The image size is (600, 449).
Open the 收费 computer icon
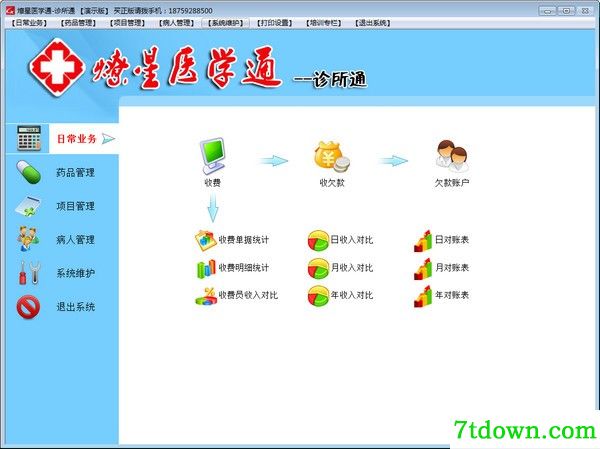tap(212, 156)
